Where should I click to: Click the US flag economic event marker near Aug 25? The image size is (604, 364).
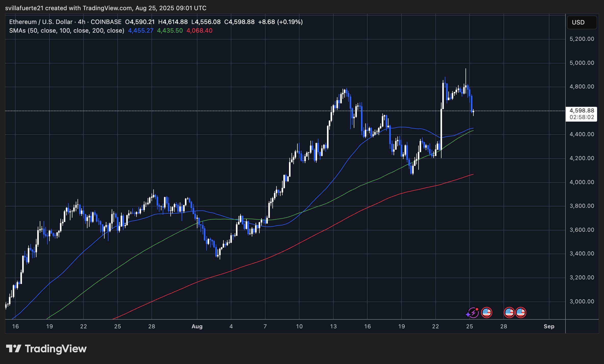487,313
